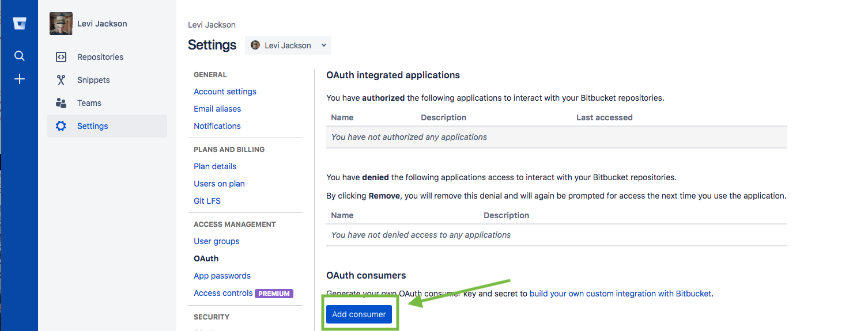Click the Bitbucket logo icon

point(20,24)
